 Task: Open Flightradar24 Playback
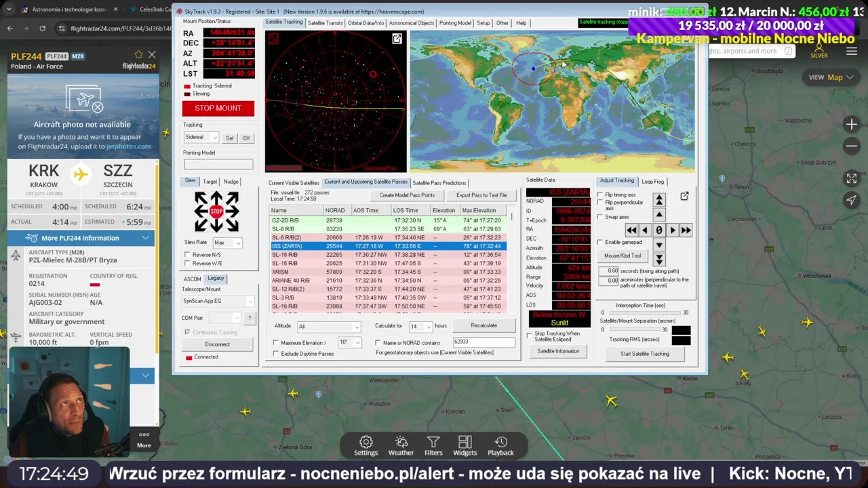point(500,446)
